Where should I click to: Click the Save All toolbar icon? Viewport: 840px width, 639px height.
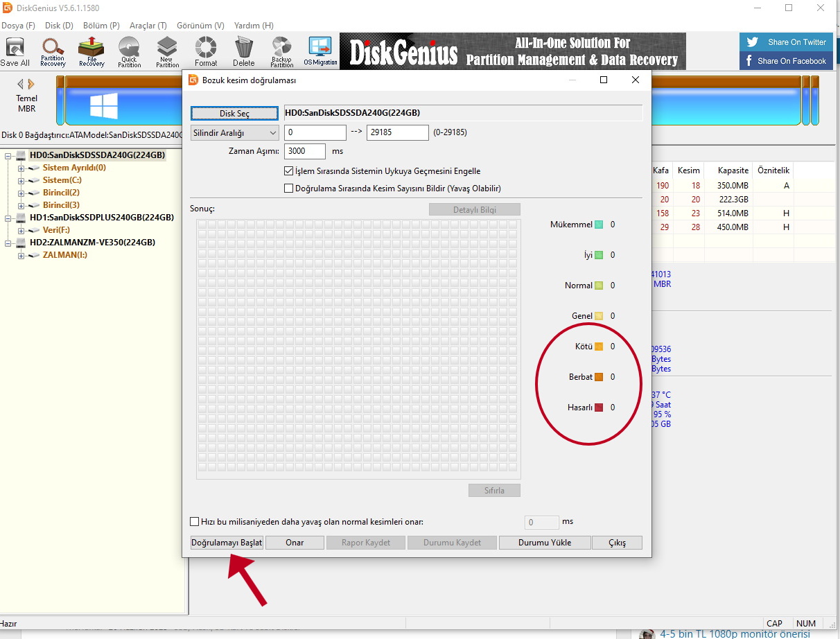click(15, 52)
